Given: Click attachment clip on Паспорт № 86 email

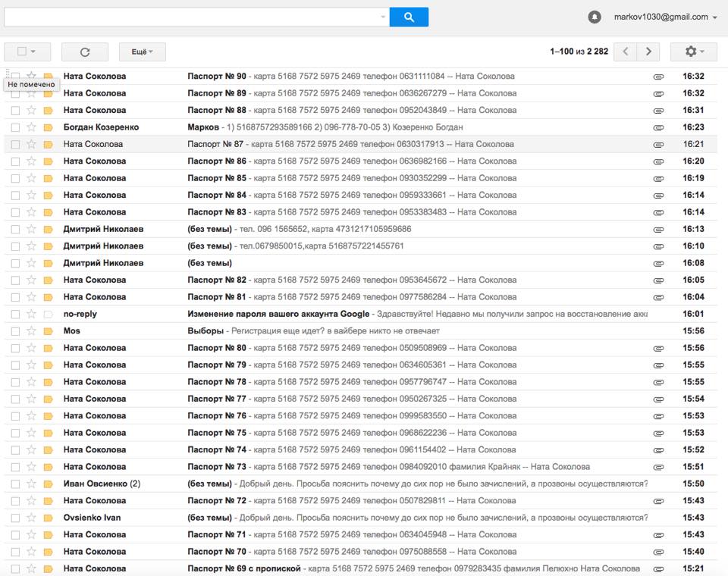Looking at the screenshot, I should (x=658, y=161).
